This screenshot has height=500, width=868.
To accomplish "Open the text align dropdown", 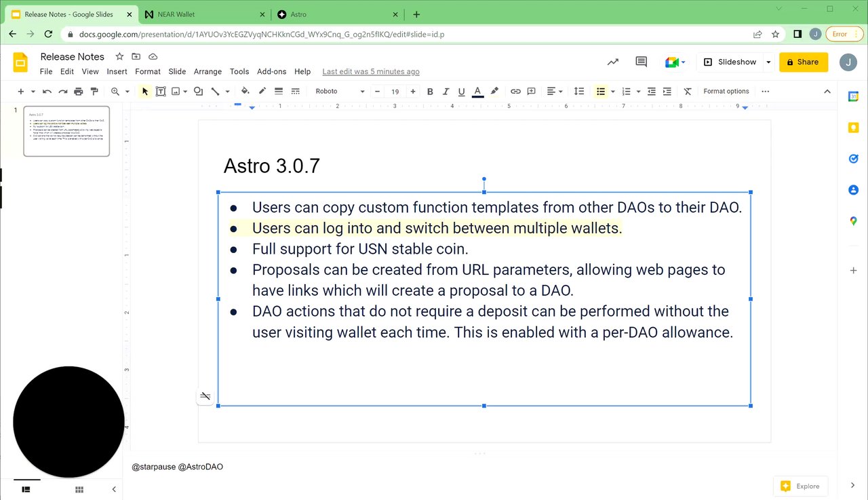I will pos(555,91).
